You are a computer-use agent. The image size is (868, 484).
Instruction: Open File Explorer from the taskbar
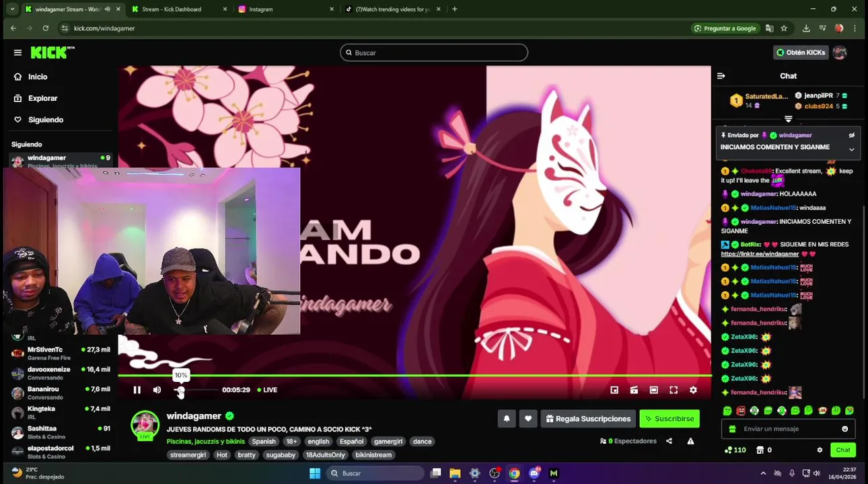(455, 473)
